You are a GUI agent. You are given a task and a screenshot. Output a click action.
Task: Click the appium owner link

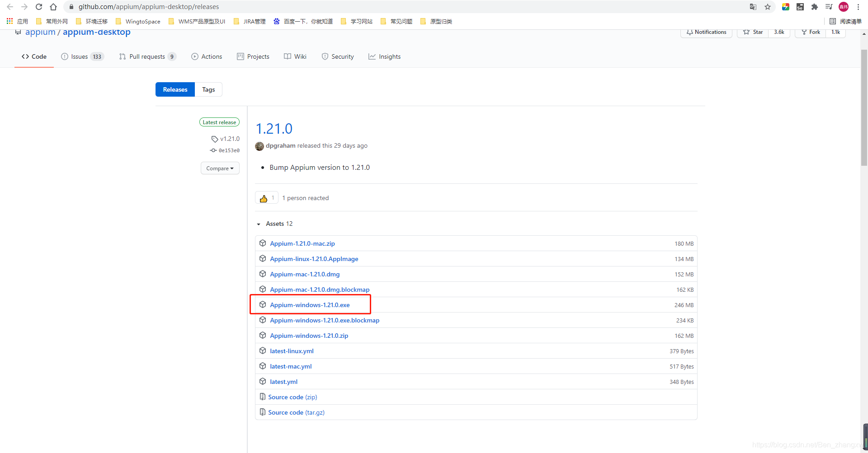click(x=40, y=32)
